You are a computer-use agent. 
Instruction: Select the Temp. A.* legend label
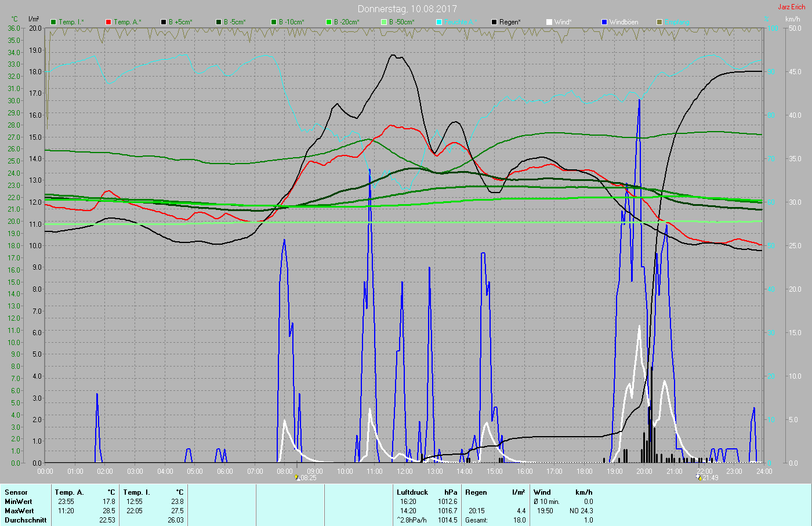click(x=128, y=22)
